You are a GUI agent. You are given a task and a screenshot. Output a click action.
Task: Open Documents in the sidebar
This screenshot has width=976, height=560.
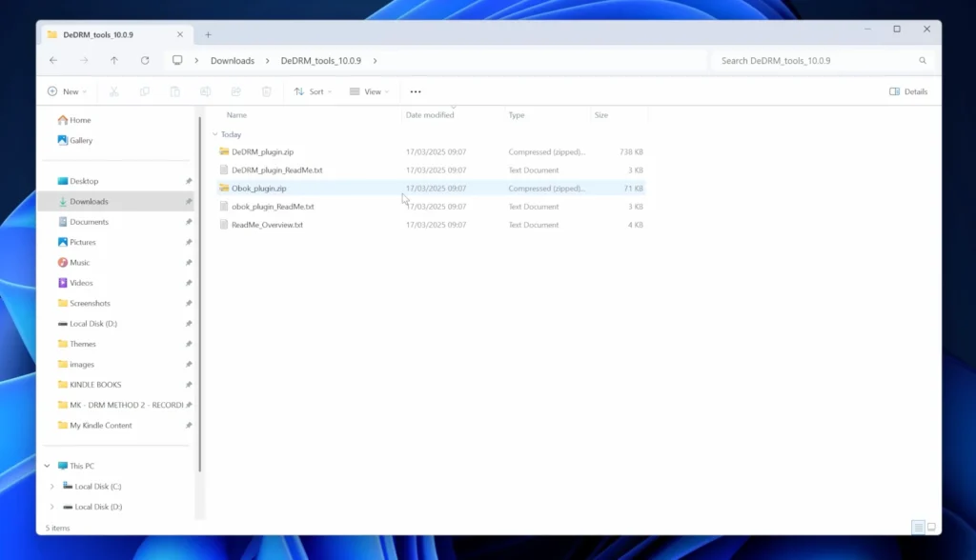pyautogui.click(x=89, y=222)
